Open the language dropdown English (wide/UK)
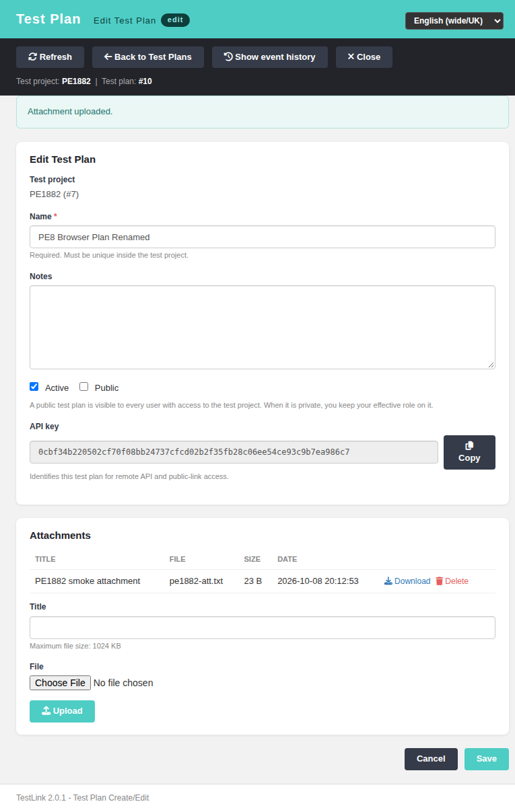 coord(454,21)
